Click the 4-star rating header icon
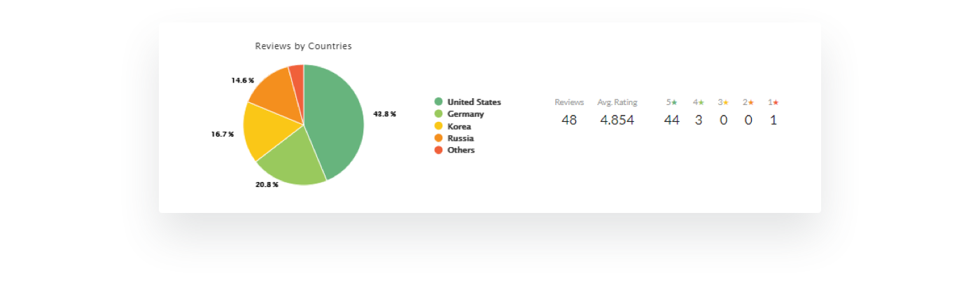 tap(701, 102)
